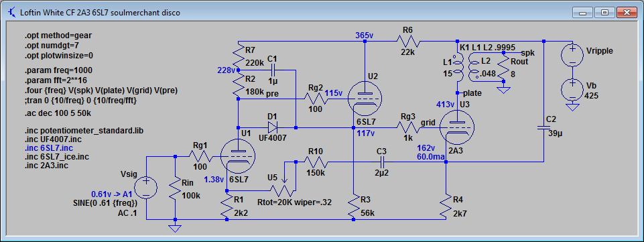Viewport: 644px width, 242px height.
Task: Click the 60.0ma current annotation
Action: coord(430,156)
